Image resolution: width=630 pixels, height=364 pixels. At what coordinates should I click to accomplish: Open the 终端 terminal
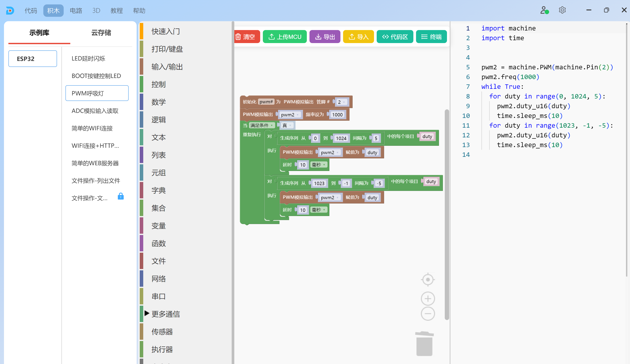click(431, 37)
